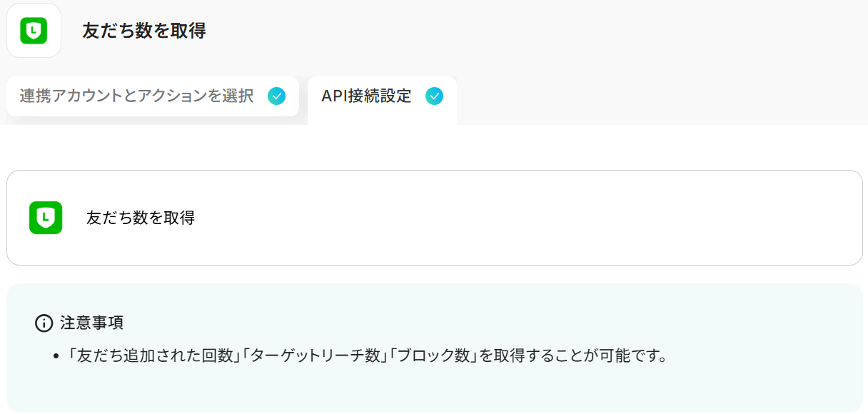Click the LINE app icon in the header
Image resolution: width=868 pixels, height=414 pixels.
34,31
